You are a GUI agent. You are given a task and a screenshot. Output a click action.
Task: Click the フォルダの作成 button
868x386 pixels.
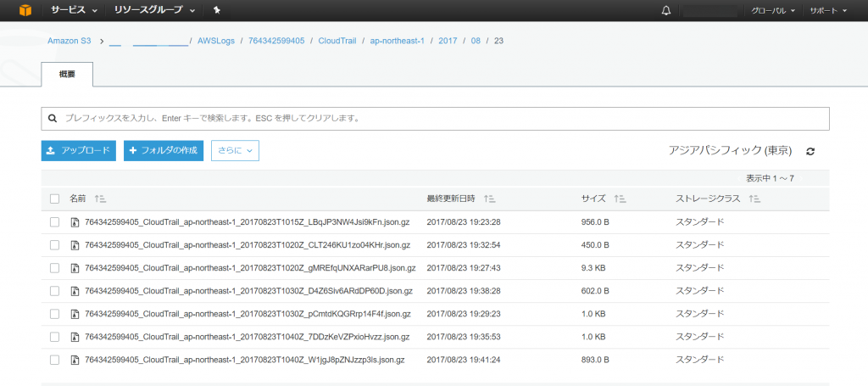point(164,151)
